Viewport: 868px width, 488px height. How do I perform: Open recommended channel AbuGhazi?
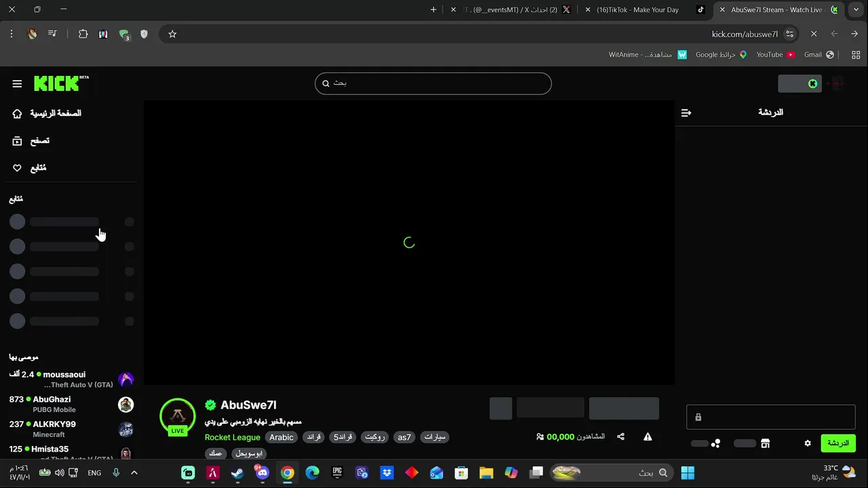click(x=71, y=404)
